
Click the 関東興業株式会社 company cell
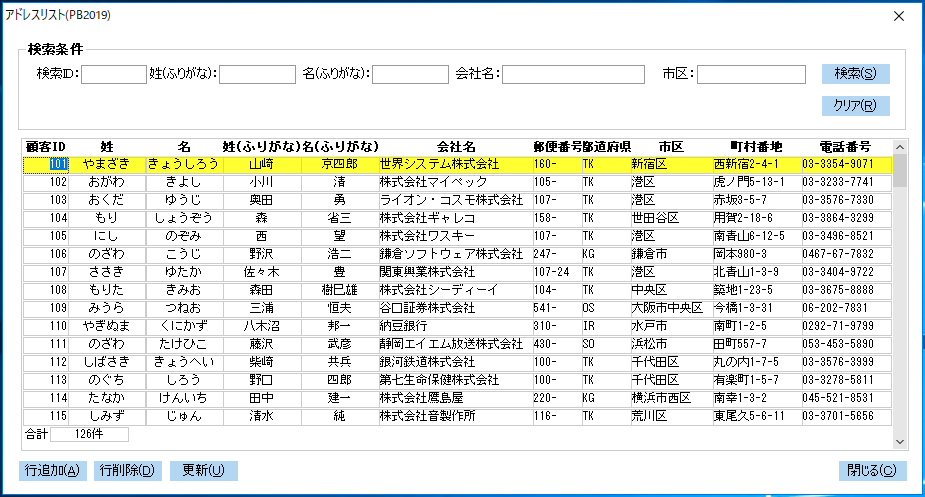(455, 272)
